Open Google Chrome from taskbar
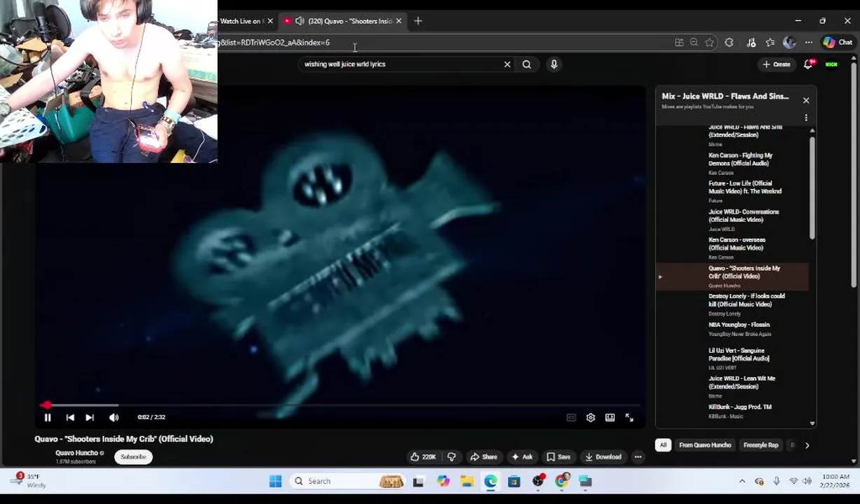860x504 pixels. click(x=562, y=481)
